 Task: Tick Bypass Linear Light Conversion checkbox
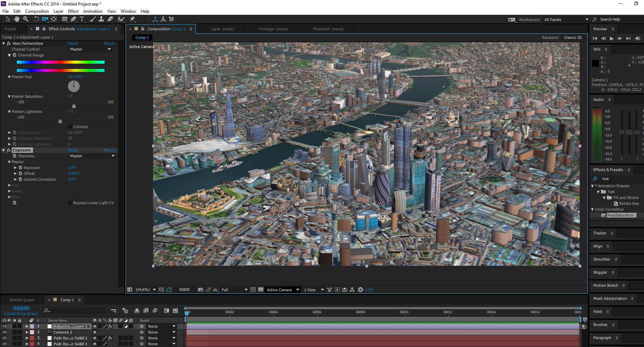[x=70, y=203]
